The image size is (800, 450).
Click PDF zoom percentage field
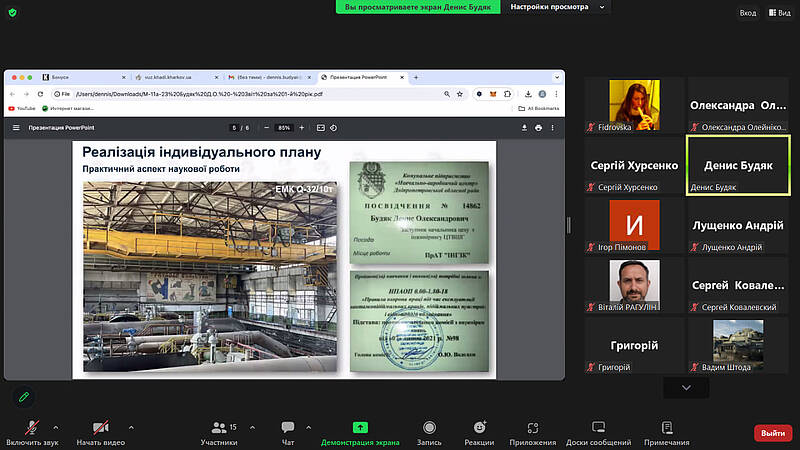284,128
